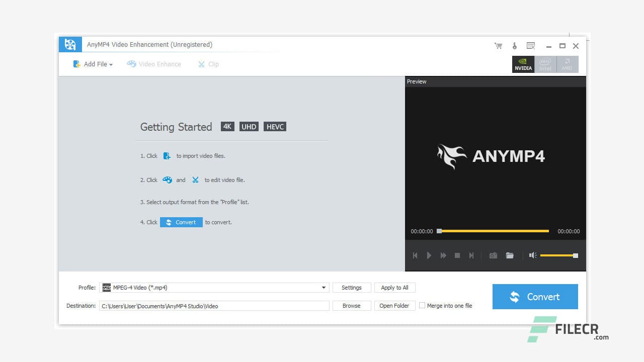The height and width of the screenshot is (362, 644).
Task: Click the register key icon
Action: pyautogui.click(x=514, y=46)
